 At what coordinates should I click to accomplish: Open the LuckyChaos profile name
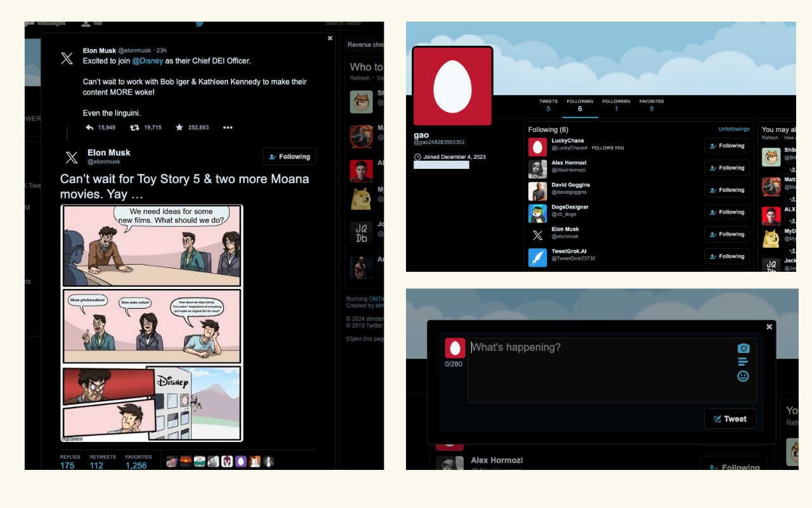(568, 141)
